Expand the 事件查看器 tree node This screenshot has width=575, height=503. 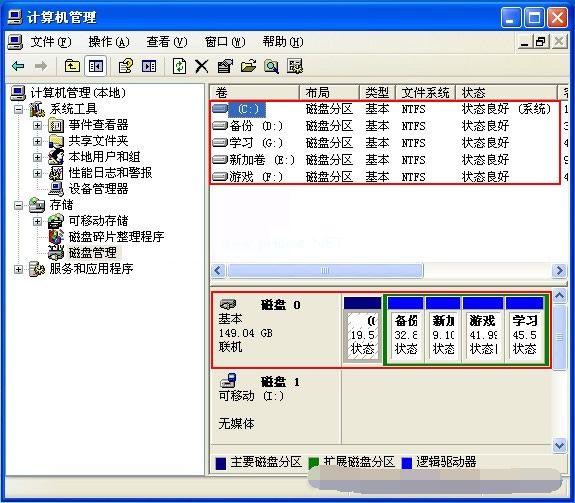pos(37,125)
